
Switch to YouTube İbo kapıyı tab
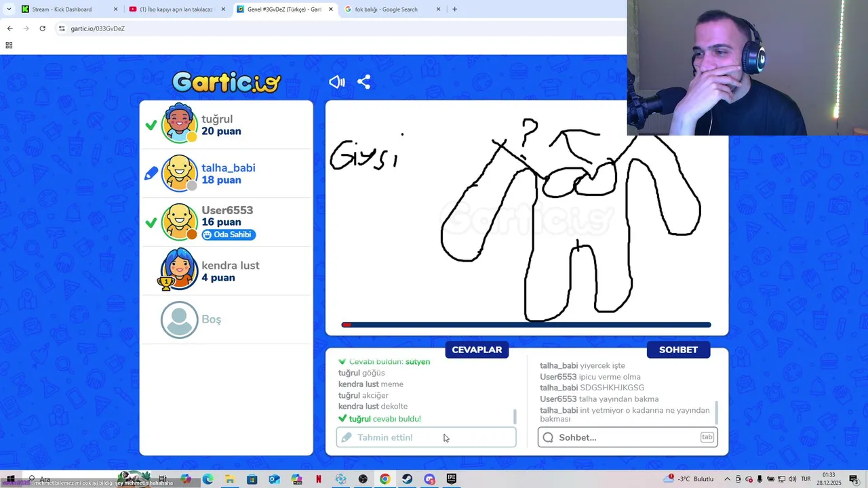pyautogui.click(x=177, y=9)
